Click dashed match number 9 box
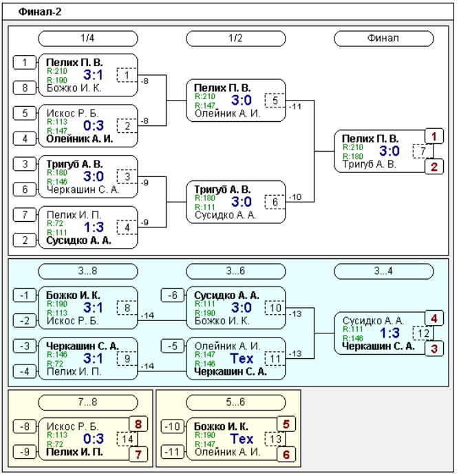The height and width of the screenshot is (476, 459). (x=127, y=358)
